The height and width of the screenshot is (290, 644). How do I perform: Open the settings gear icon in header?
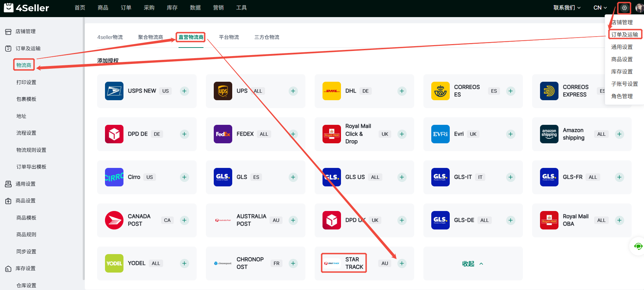625,8
